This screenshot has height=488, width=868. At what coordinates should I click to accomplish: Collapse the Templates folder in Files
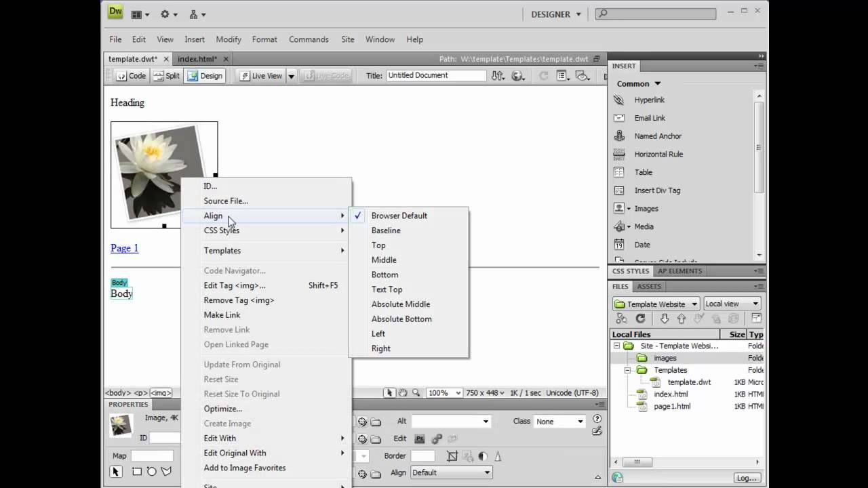(x=628, y=370)
